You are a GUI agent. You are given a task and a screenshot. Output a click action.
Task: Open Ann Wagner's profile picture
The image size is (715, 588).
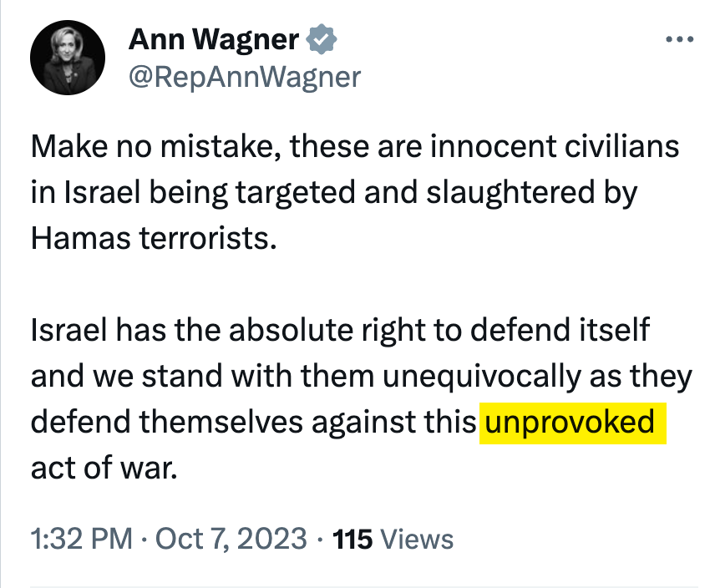[x=67, y=57]
